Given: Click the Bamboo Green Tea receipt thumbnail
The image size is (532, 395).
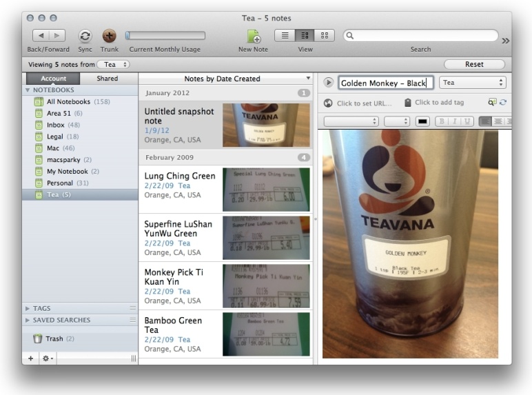Looking at the screenshot, I should point(266,334).
